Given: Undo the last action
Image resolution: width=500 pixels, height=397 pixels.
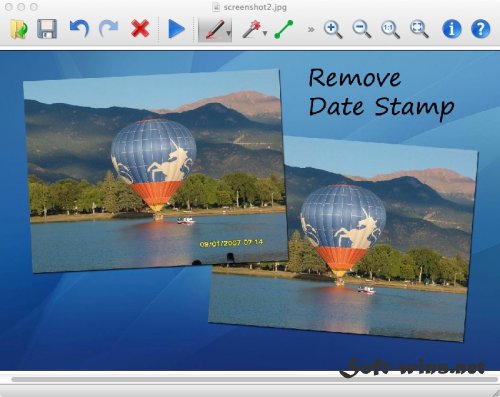Looking at the screenshot, I should pyautogui.click(x=79, y=29).
